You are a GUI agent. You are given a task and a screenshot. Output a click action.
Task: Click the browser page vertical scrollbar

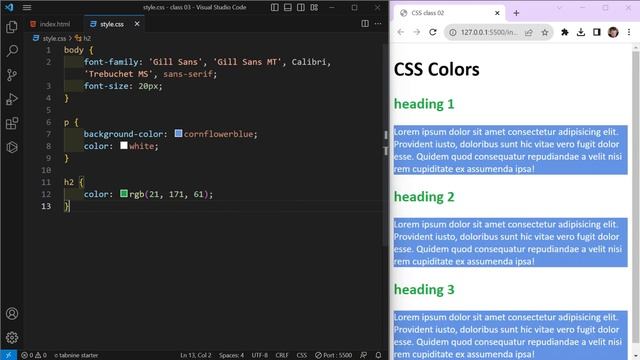(636, 196)
